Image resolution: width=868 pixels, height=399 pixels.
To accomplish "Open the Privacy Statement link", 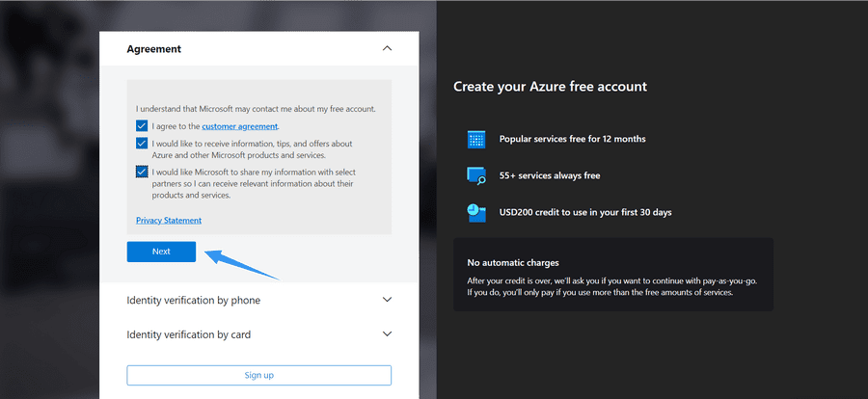I will point(169,221).
